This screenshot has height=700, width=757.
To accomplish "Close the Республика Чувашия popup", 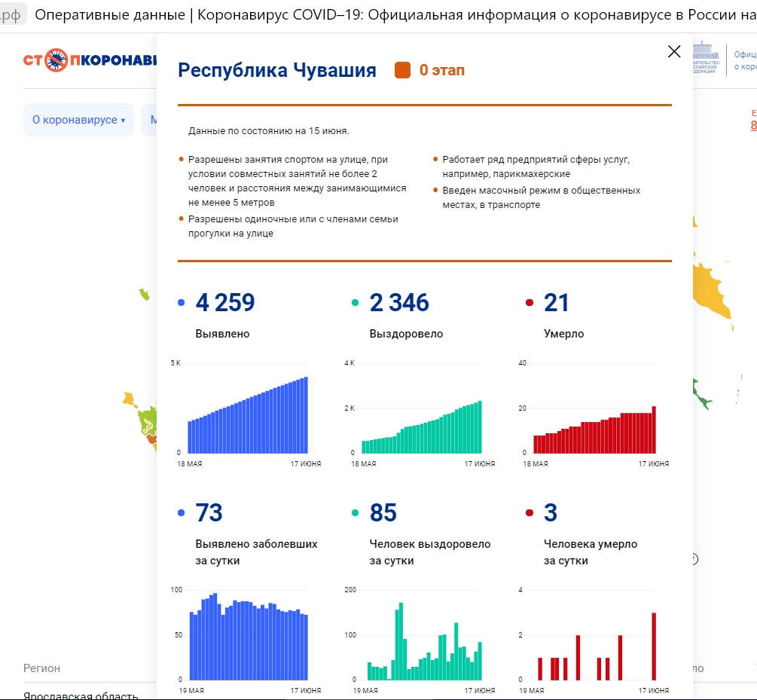I will click(x=674, y=51).
